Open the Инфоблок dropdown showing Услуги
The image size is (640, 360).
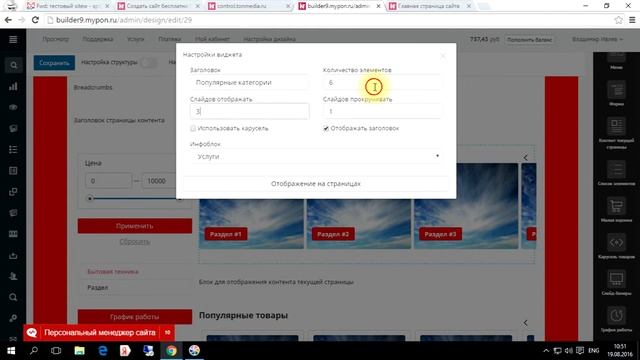click(x=316, y=156)
